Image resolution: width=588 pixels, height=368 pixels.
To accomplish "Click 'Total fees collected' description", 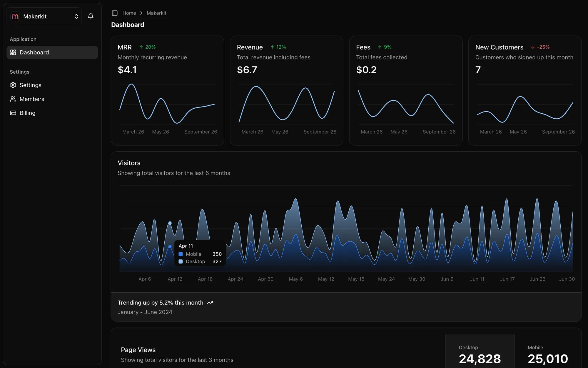I will (x=382, y=57).
